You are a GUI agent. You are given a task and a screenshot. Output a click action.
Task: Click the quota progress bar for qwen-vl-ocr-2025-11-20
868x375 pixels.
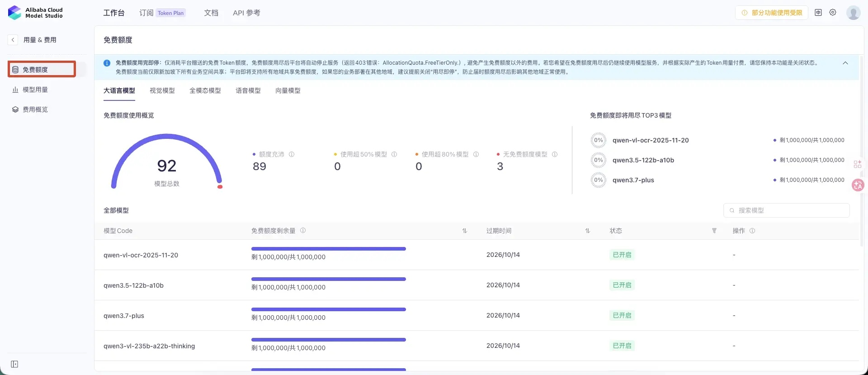tap(329, 249)
